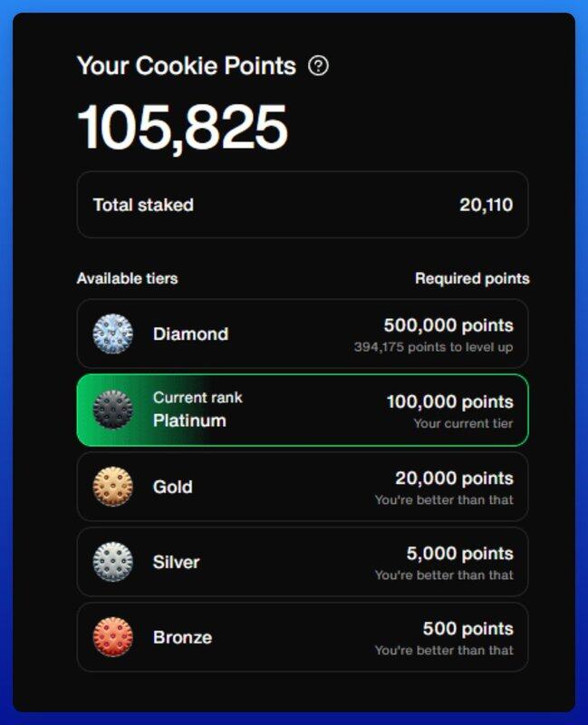588x725 pixels.
Task: Click the Required points column header
Action: point(472,278)
